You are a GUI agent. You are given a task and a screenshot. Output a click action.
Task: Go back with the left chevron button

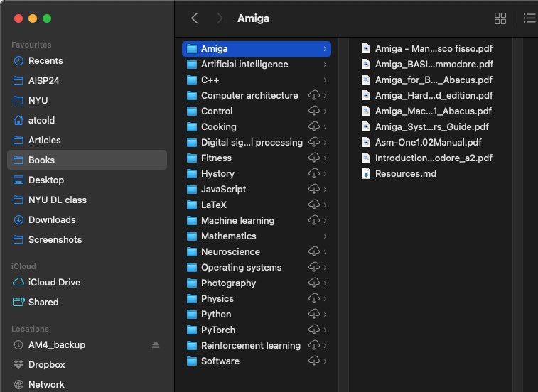[195, 18]
